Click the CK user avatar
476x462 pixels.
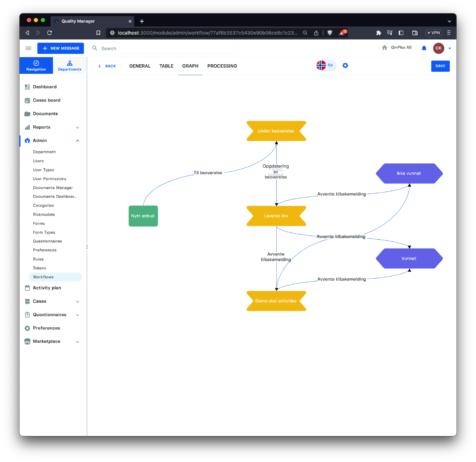438,48
